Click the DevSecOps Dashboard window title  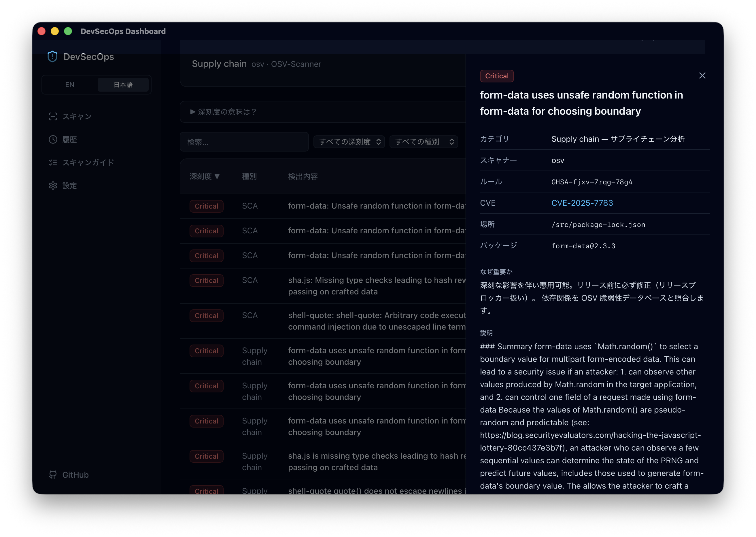pos(123,31)
